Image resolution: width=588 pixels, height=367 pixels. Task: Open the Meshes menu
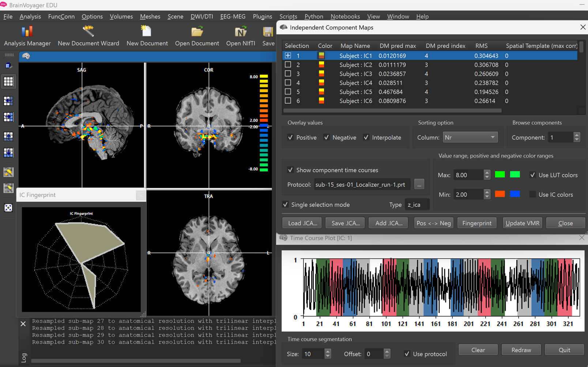150,16
